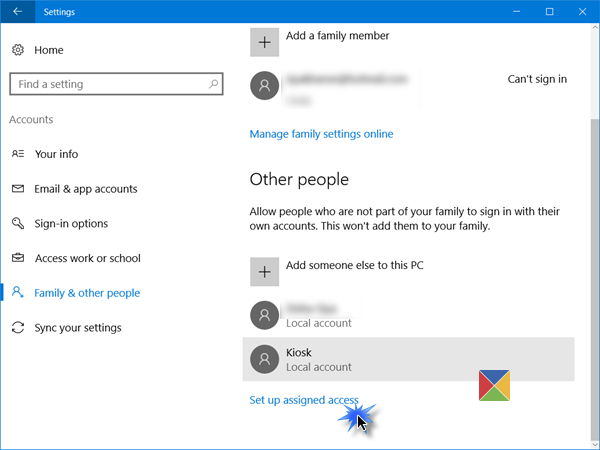
Task: Click the scrollbar down arrow
Action: point(595,445)
